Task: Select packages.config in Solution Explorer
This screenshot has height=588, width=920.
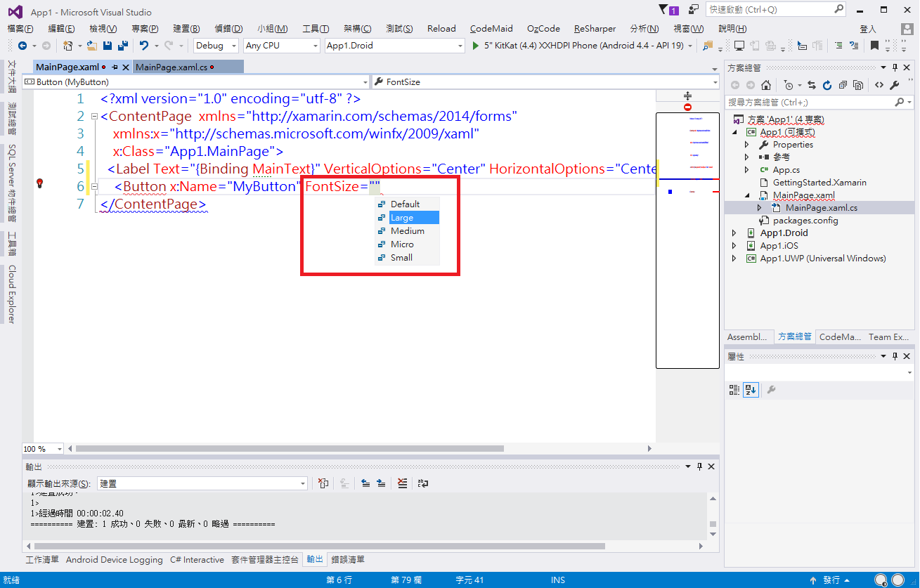Action: 805,221
